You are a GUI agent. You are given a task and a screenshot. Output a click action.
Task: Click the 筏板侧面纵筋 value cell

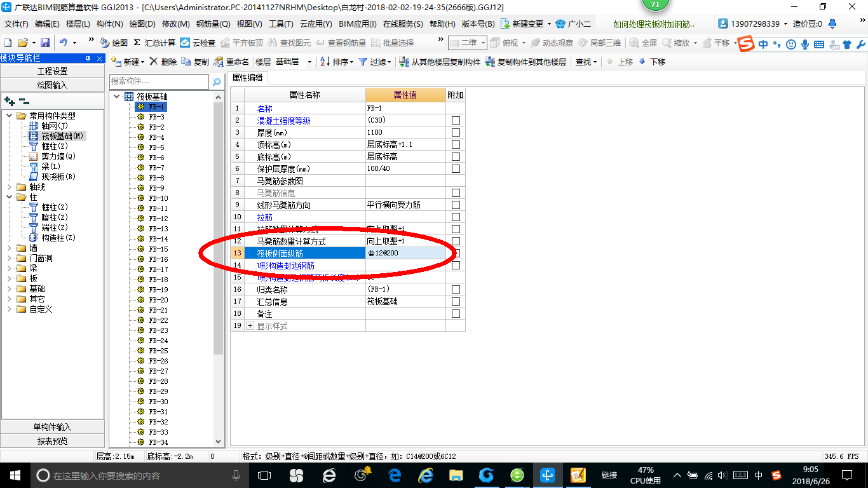(405, 253)
